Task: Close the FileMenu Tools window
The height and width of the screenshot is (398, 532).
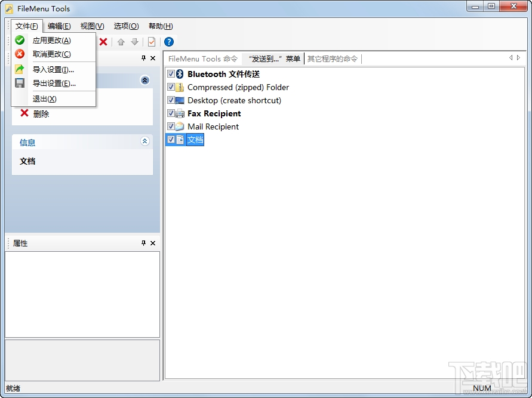Action: 513,7
